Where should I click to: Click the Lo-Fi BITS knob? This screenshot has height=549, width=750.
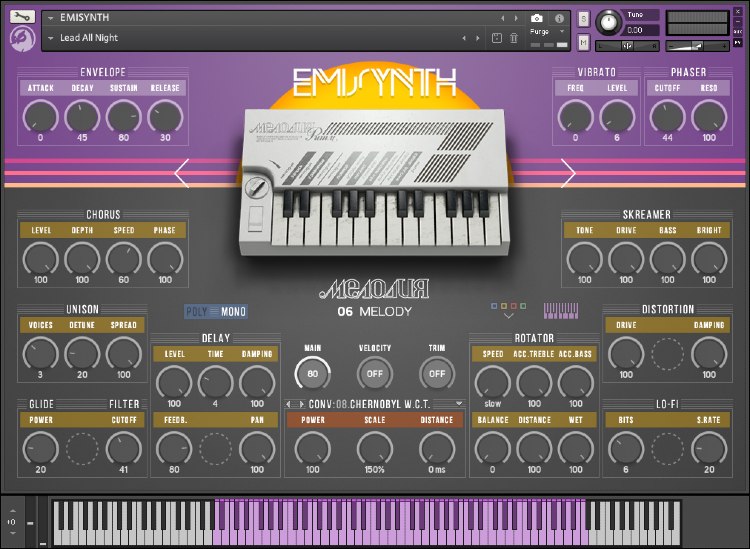[626, 449]
